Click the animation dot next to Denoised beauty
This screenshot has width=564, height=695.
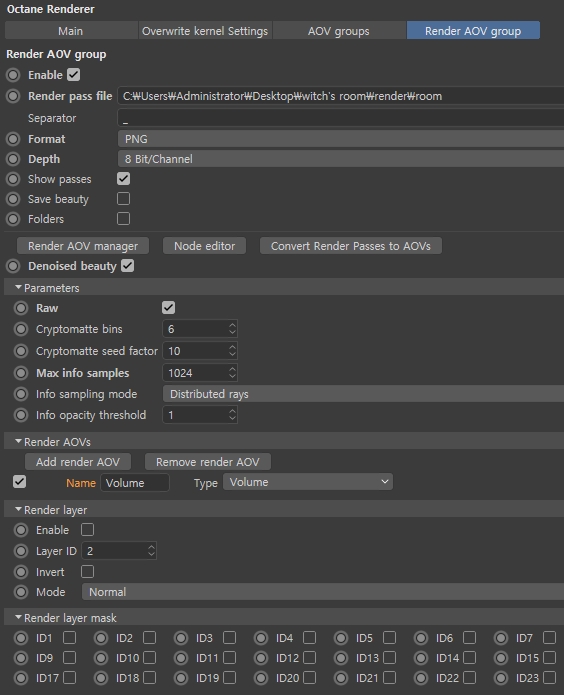pos(13,266)
